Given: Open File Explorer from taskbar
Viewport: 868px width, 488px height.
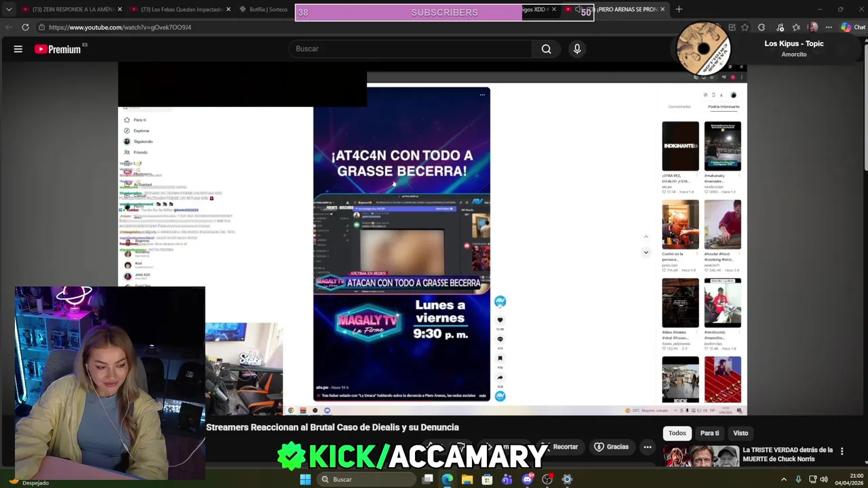Looking at the screenshot, I should [467, 479].
